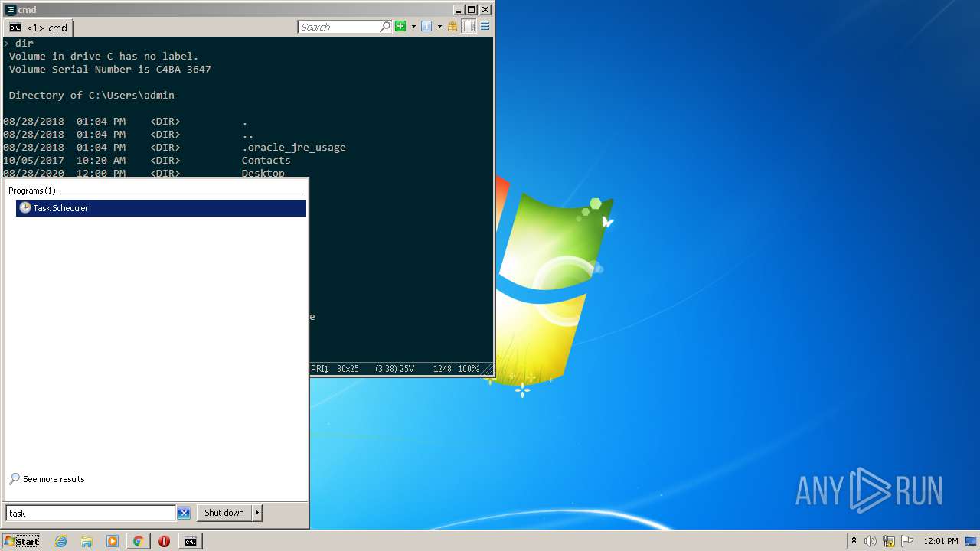The height and width of the screenshot is (551, 980).
Task: Open Google Chrome from the taskbar
Action: pyautogui.click(x=138, y=541)
